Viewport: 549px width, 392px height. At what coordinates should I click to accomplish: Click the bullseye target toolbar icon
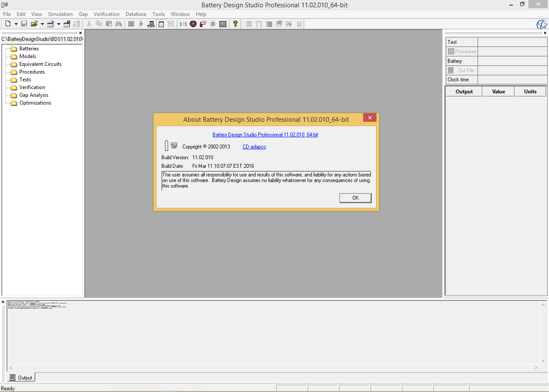pyautogui.click(x=193, y=24)
